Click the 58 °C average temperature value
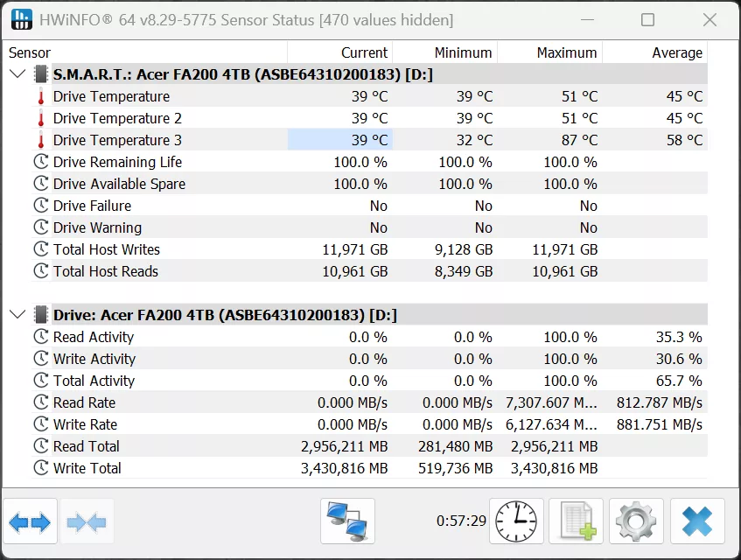741x560 pixels. (684, 140)
